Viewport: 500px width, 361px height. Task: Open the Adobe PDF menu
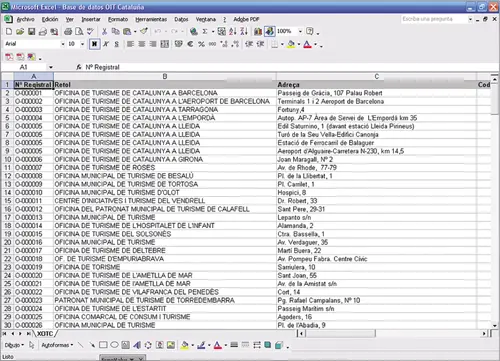click(x=246, y=19)
